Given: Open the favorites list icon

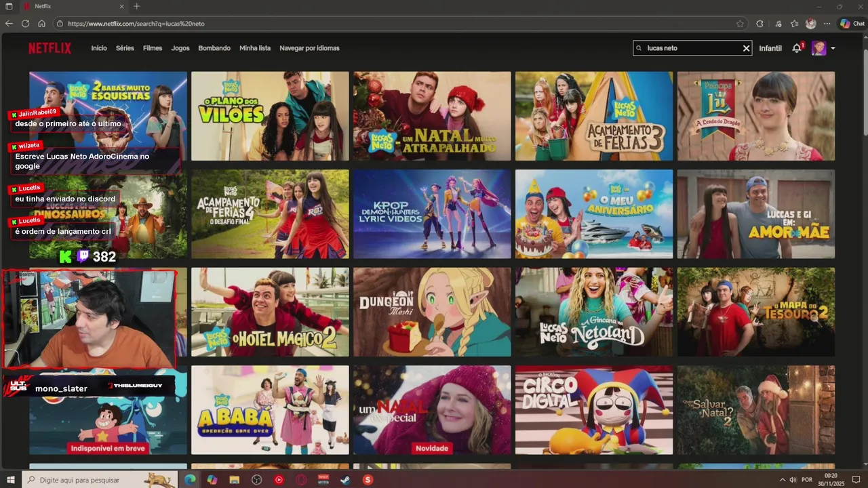Looking at the screenshot, I should coord(794,23).
